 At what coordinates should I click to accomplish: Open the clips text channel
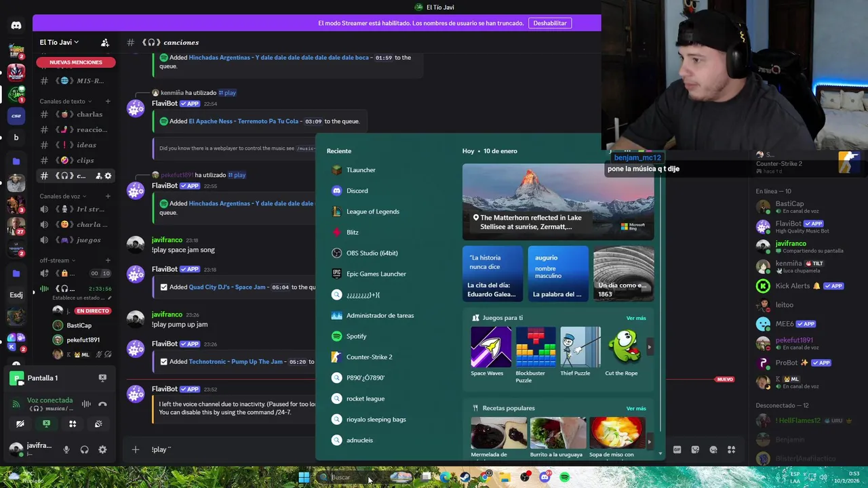(75, 161)
